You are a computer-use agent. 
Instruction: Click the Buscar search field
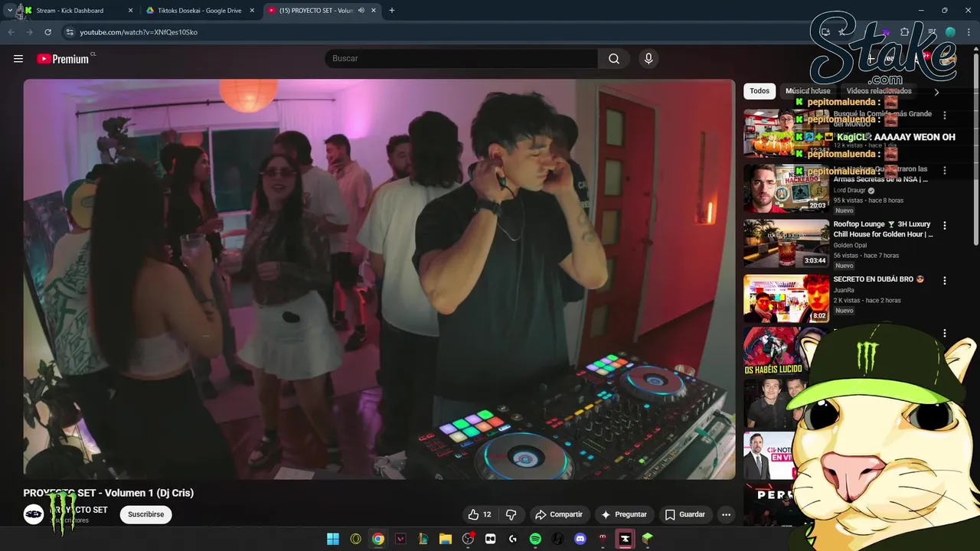[462, 59]
